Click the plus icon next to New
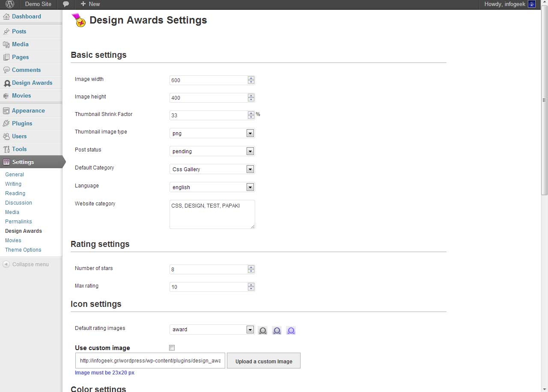The height and width of the screenshot is (392, 548). click(x=83, y=4)
